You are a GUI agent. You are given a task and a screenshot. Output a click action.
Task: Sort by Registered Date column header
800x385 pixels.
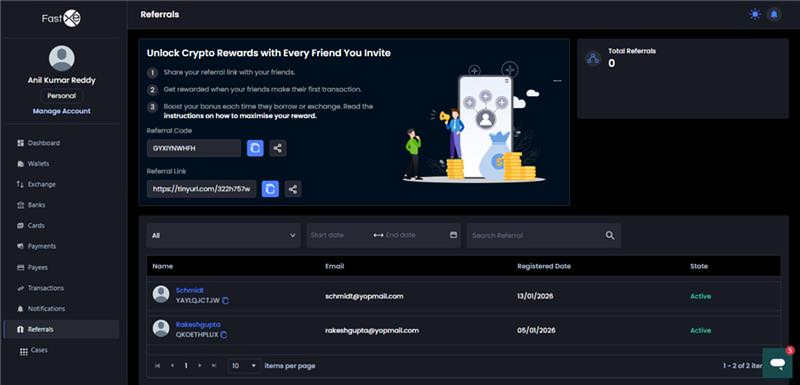544,266
